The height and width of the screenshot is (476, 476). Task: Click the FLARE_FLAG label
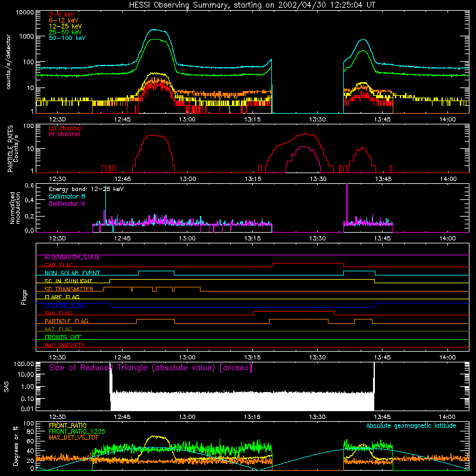62,297
